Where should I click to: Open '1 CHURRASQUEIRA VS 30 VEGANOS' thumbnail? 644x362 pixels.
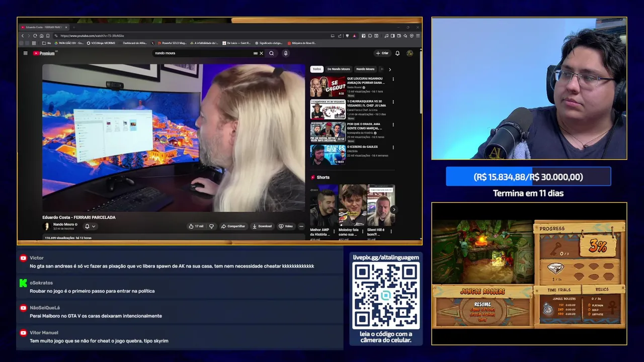pyautogui.click(x=328, y=109)
